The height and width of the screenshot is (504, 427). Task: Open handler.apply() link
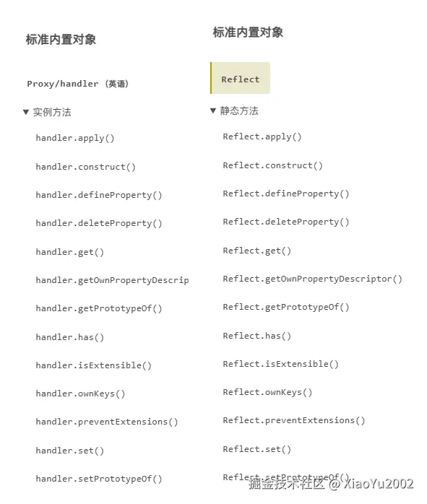[x=75, y=138]
